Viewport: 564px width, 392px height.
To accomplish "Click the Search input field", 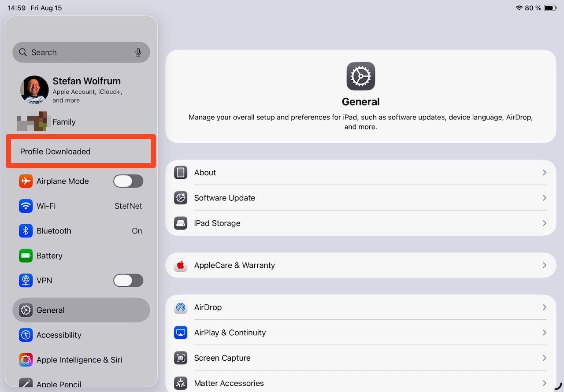I will coord(81,52).
